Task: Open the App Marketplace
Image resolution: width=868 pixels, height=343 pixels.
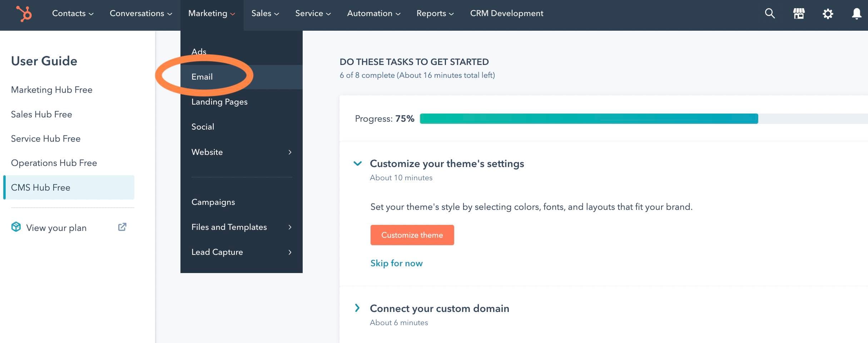Action: (x=799, y=14)
